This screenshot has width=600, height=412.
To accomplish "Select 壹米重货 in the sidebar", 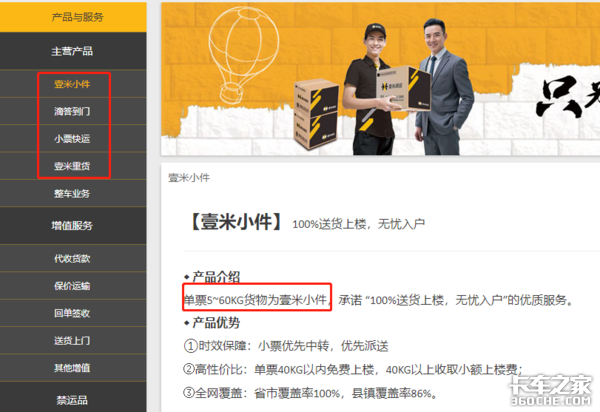I will (x=72, y=166).
